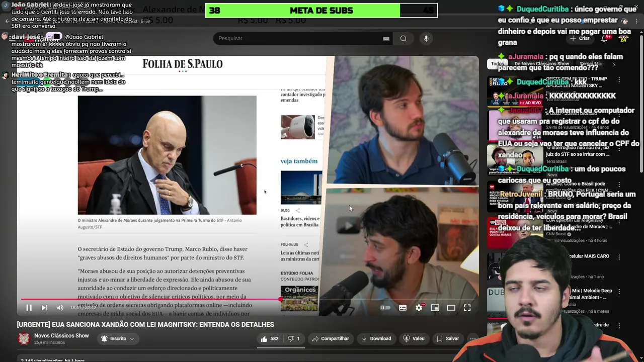
Task: Click the magnifier search button
Action: [x=404, y=38]
